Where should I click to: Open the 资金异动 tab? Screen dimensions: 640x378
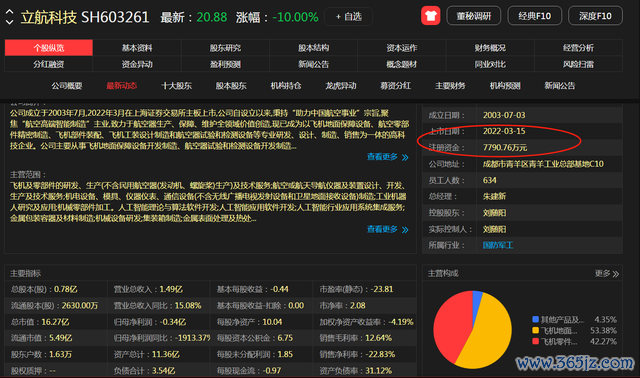coord(137,64)
